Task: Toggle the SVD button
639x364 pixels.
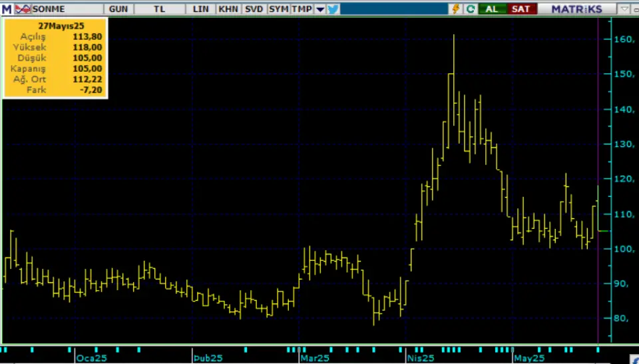Action: point(254,9)
